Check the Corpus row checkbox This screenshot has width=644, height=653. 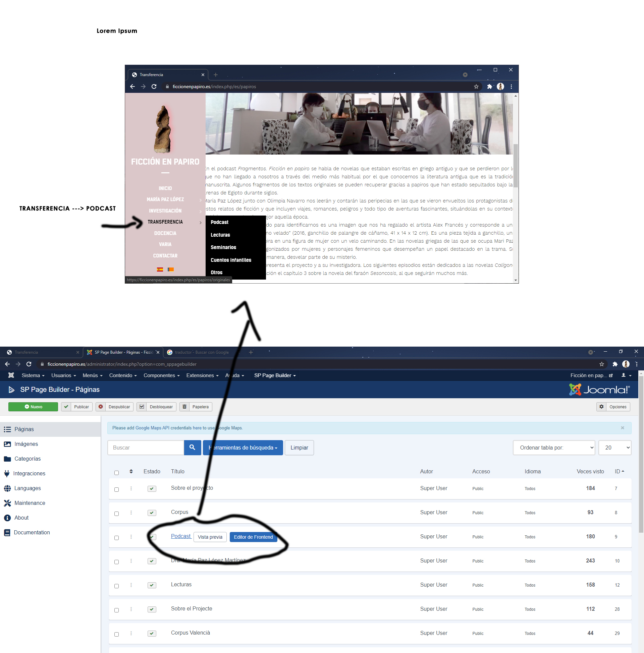click(x=117, y=514)
